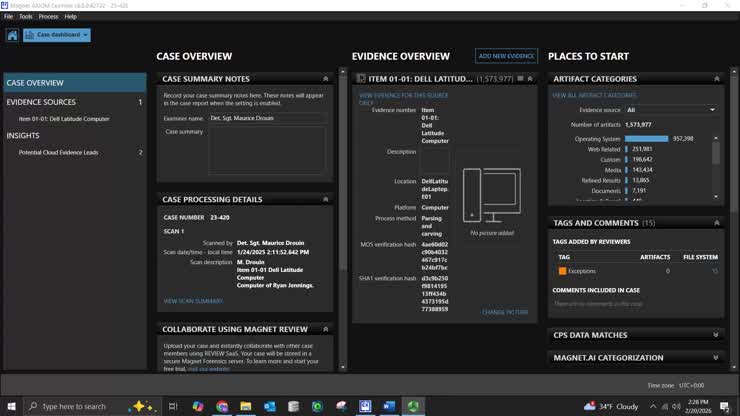Viewport: 740px width, 416px height.
Task: Select Case Overview in the sidebar
Action: [x=75, y=83]
